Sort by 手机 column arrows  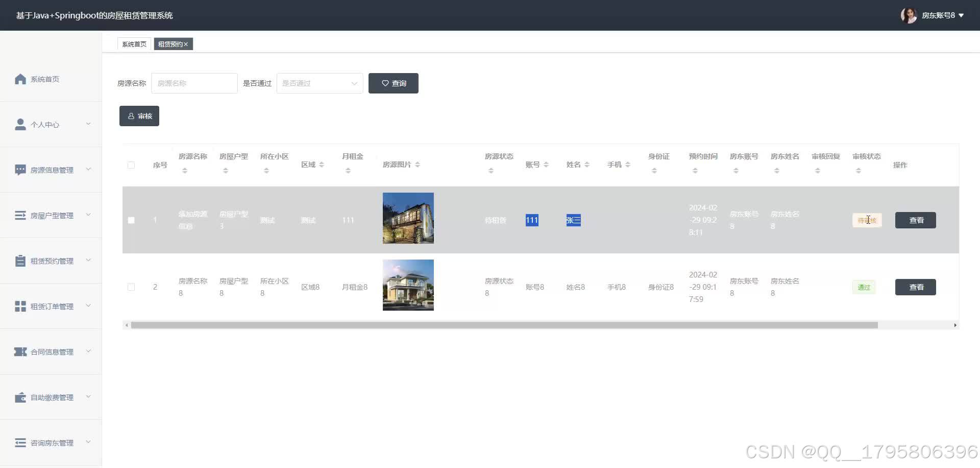(x=628, y=165)
